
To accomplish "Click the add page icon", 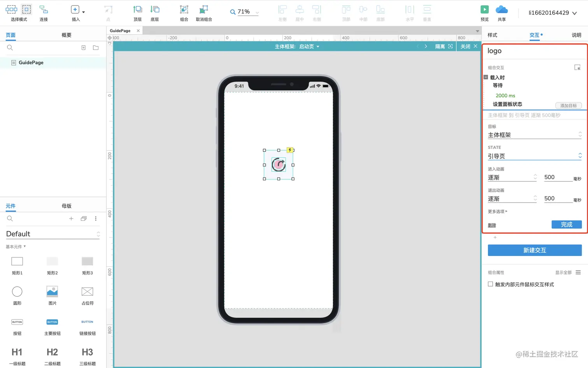I will (83, 48).
